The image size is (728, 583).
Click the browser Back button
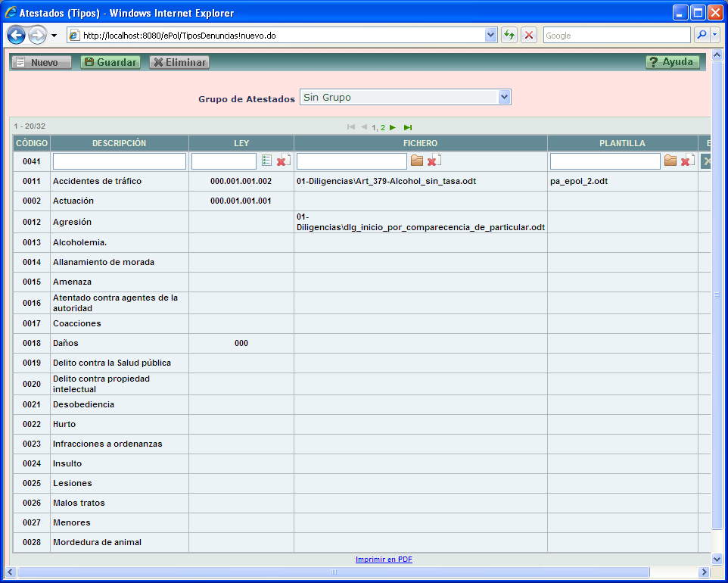(17, 36)
